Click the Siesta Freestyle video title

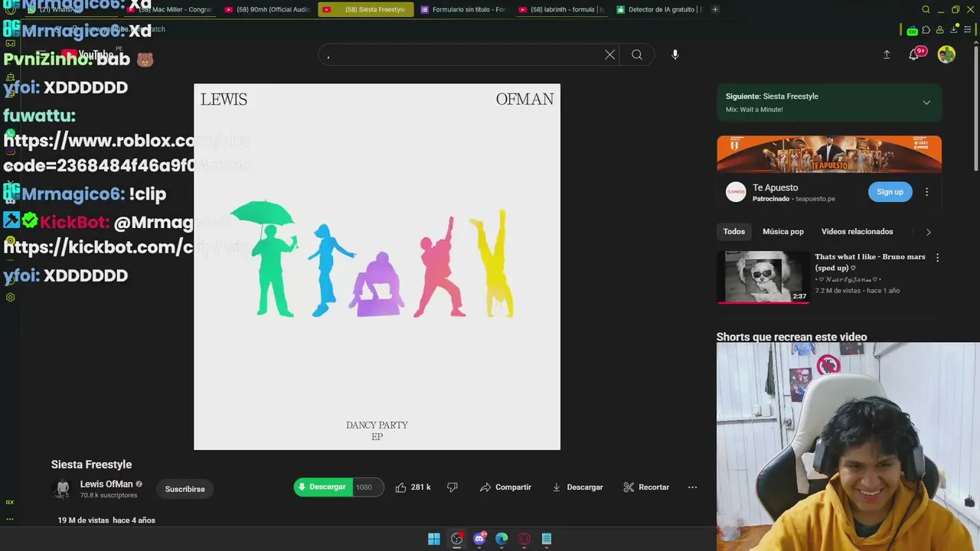(x=91, y=465)
